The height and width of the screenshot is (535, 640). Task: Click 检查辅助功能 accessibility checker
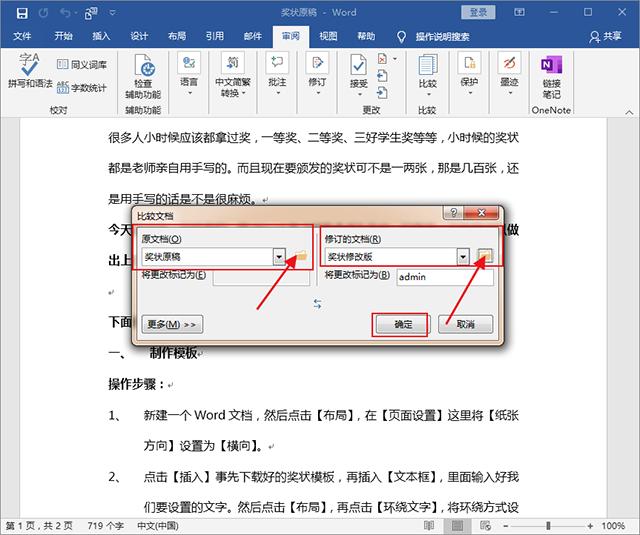click(x=143, y=76)
